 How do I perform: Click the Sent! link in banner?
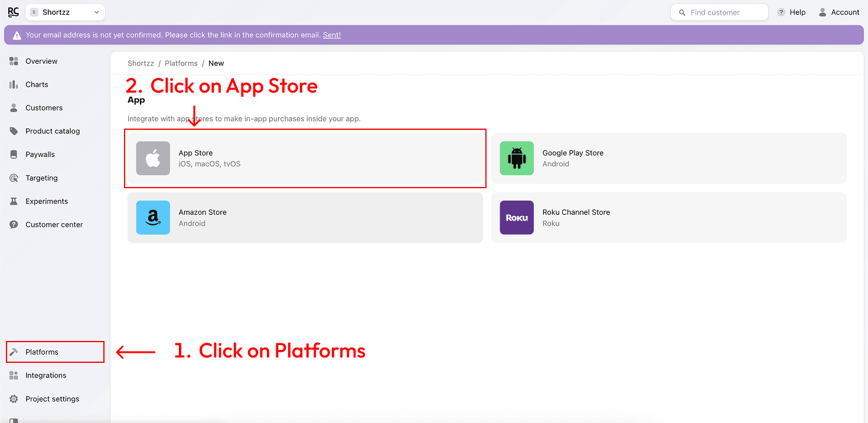[332, 35]
